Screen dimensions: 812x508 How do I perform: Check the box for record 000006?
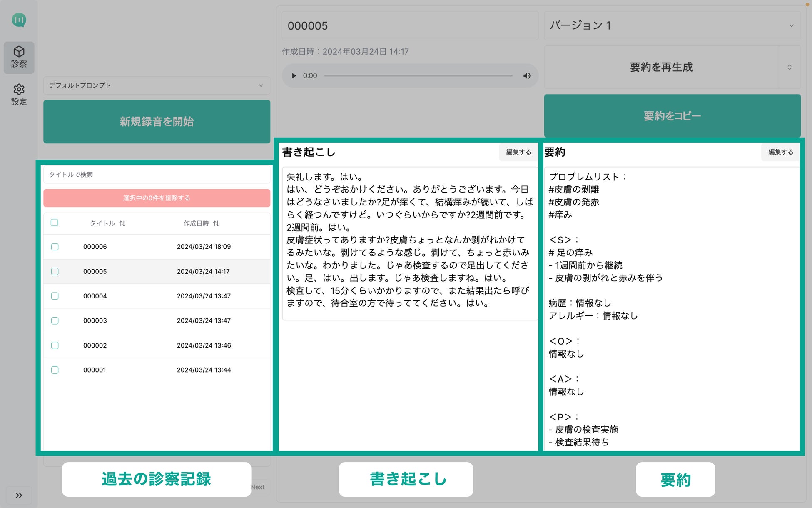coord(55,247)
